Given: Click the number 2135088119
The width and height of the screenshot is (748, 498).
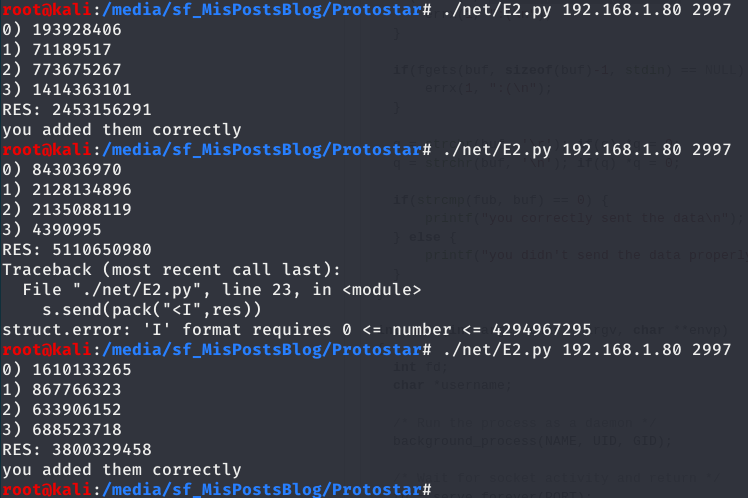Looking at the screenshot, I should point(82,209).
